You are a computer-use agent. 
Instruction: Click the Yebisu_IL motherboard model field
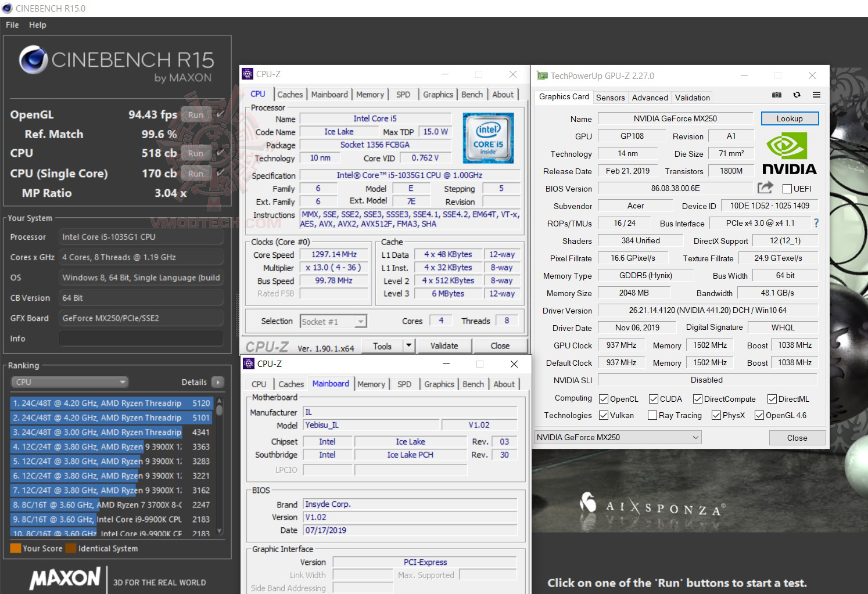(371, 425)
